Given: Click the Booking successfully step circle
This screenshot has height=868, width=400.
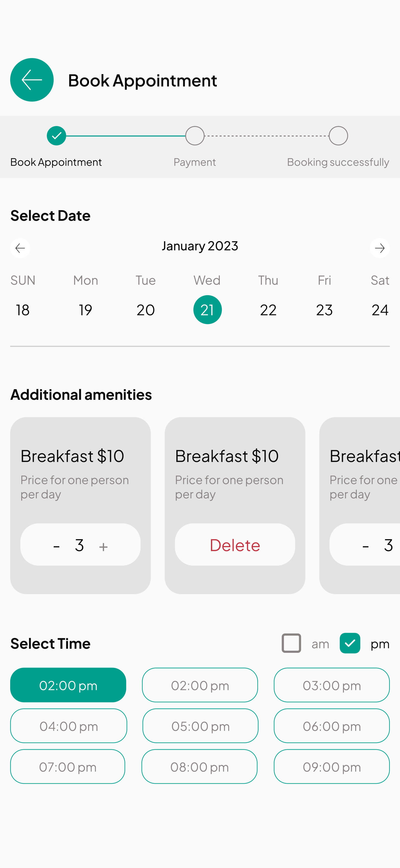Looking at the screenshot, I should pos(338,136).
